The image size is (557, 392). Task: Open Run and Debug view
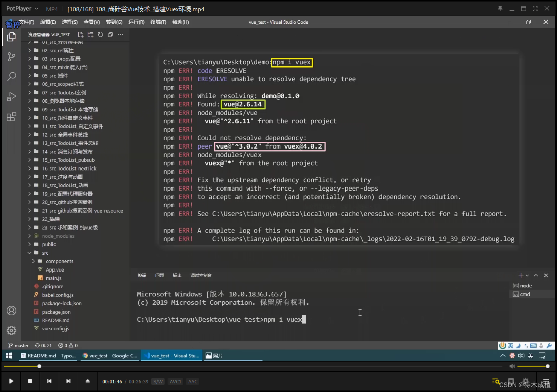click(11, 97)
